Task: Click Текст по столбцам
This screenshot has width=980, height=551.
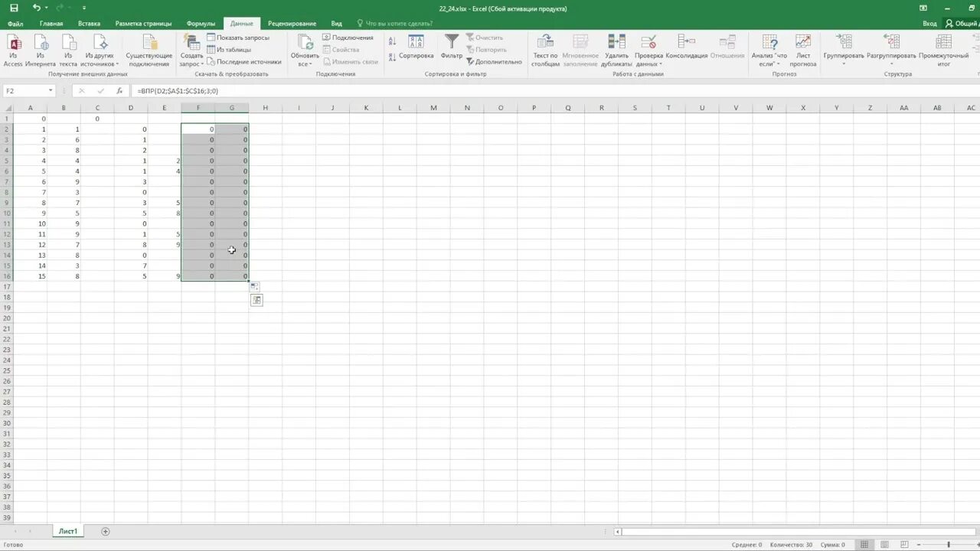Action: click(x=545, y=51)
